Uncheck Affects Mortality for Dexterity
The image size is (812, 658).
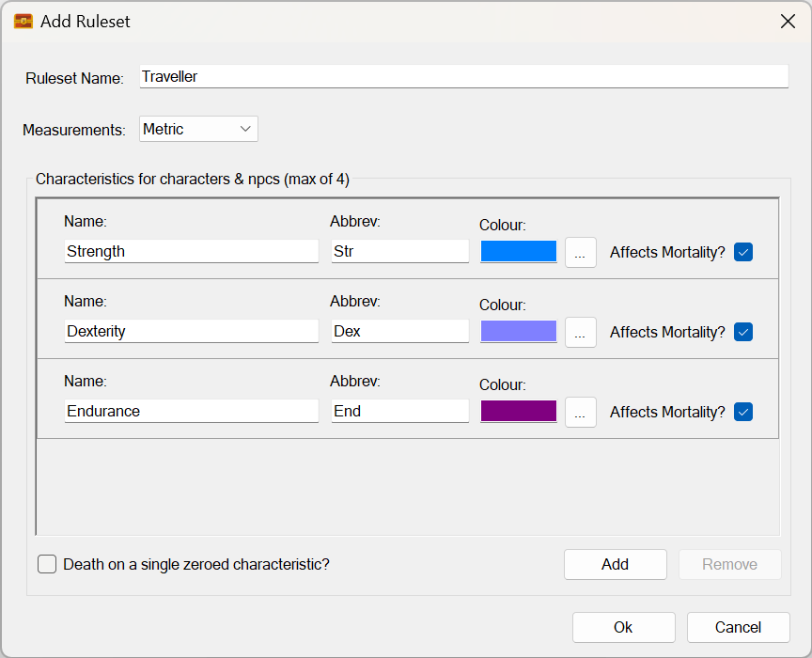pyautogui.click(x=743, y=332)
